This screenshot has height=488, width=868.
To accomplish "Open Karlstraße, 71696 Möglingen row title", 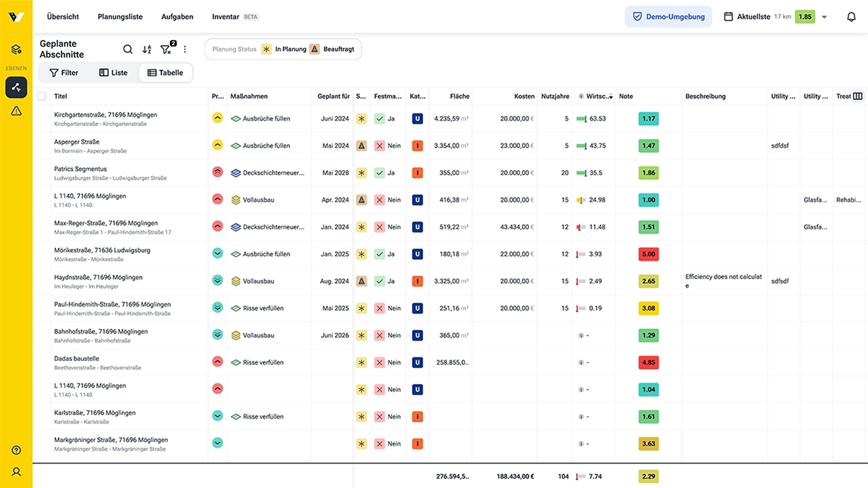I will point(94,413).
